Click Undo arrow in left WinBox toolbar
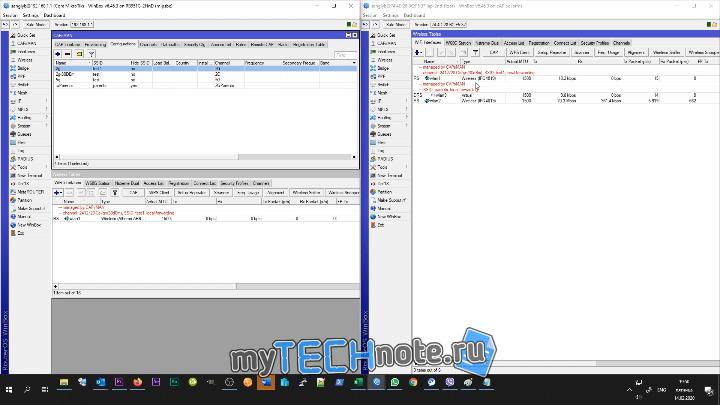This screenshot has width=720, height=405. (5, 24)
